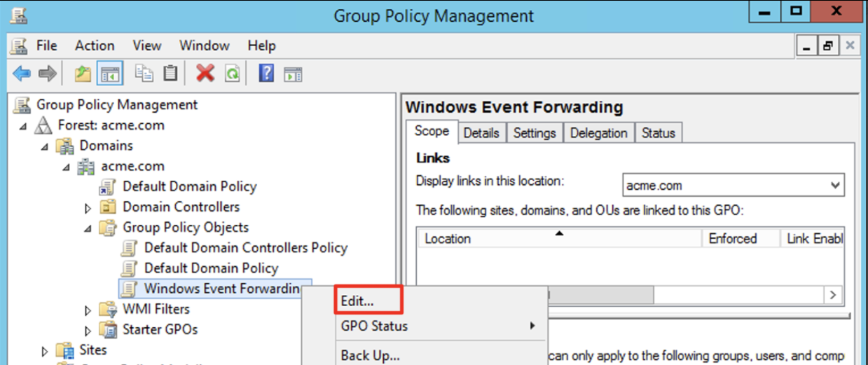868x365 pixels.
Task: Click the acme.com domain server icon
Action: pyautogui.click(x=88, y=166)
